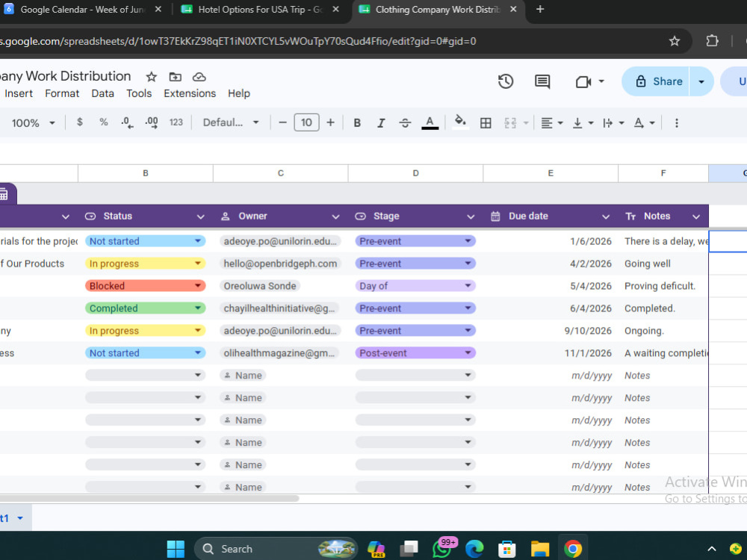This screenshot has width=747, height=560.
Task: Toggle italic formatting
Action: click(381, 123)
